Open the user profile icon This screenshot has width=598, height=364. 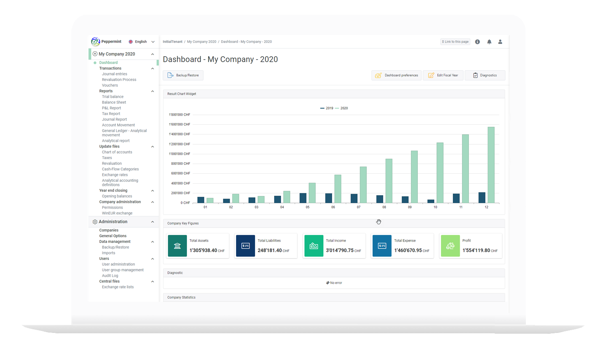(500, 42)
